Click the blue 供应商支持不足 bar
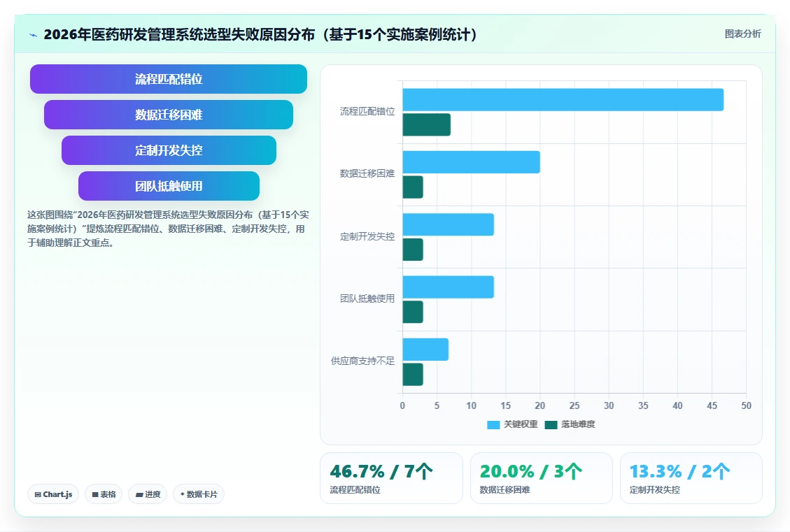This screenshot has width=790, height=532. tap(425, 350)
